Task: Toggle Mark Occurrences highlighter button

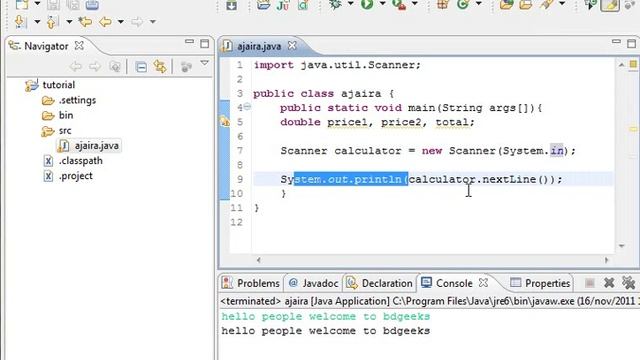Action: tap(610, 4)
